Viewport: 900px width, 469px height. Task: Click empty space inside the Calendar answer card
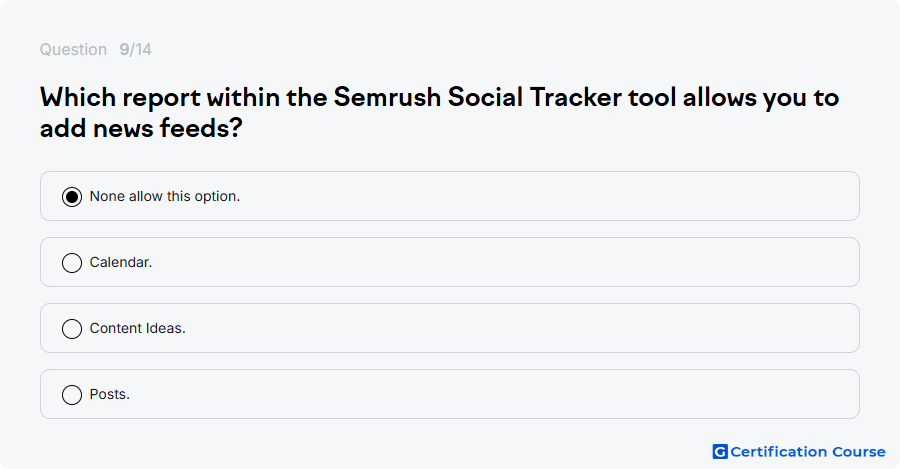click(x=505, y=262)
